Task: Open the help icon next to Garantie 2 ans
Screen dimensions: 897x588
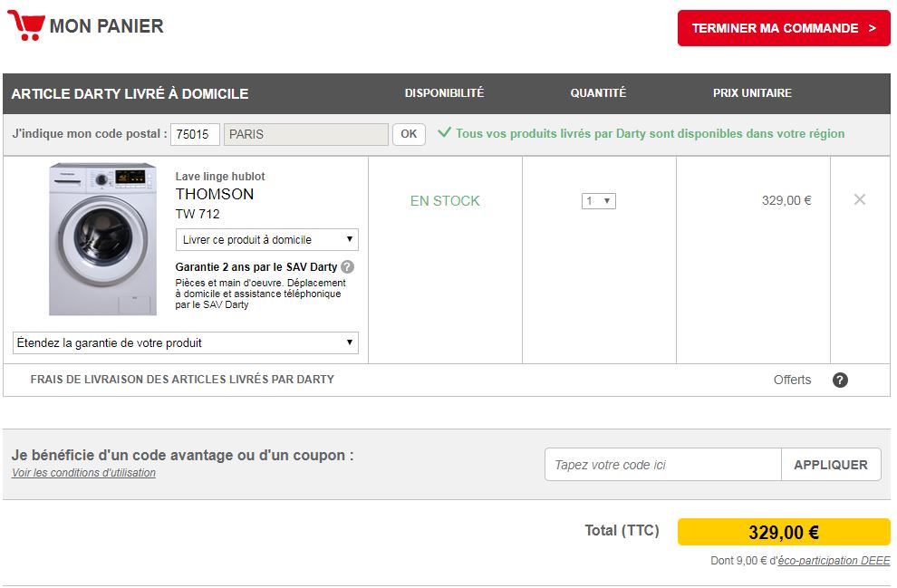Action: coord(347,267)
